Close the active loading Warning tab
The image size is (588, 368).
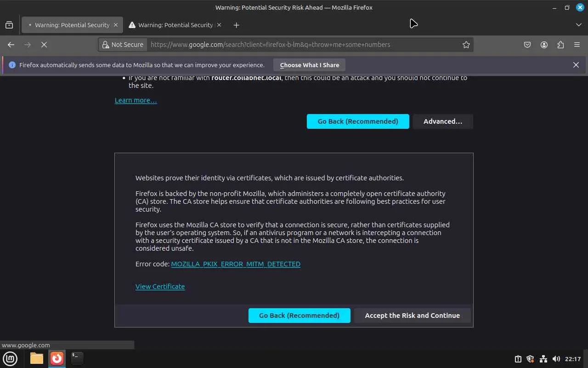click(x=116, y=25)
